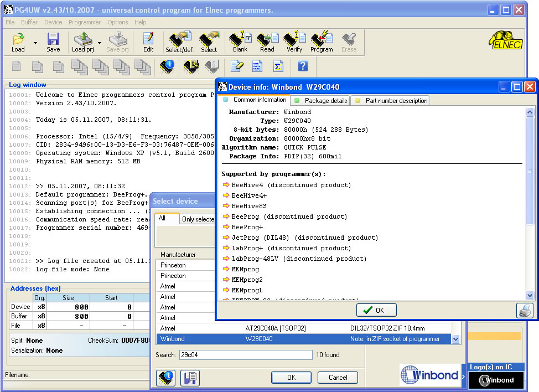Cancel the Select device dialog
Viewport: 539px width, 392px height.
coord(338,378)
